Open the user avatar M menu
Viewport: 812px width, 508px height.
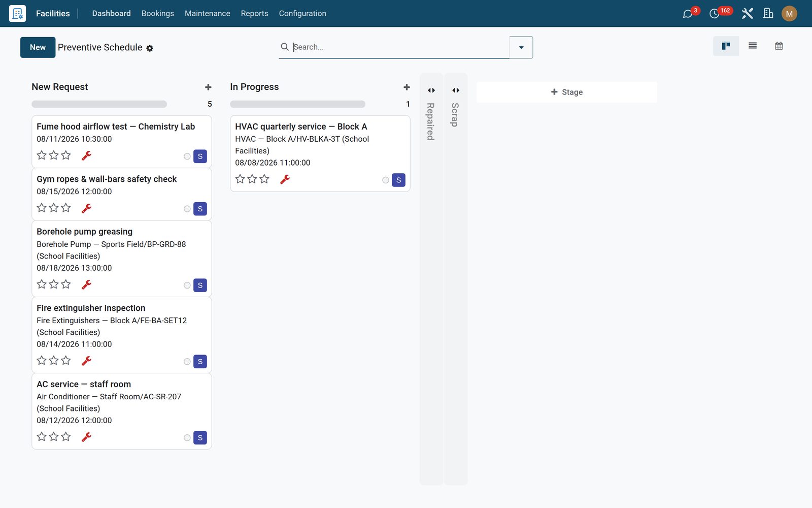789,14
